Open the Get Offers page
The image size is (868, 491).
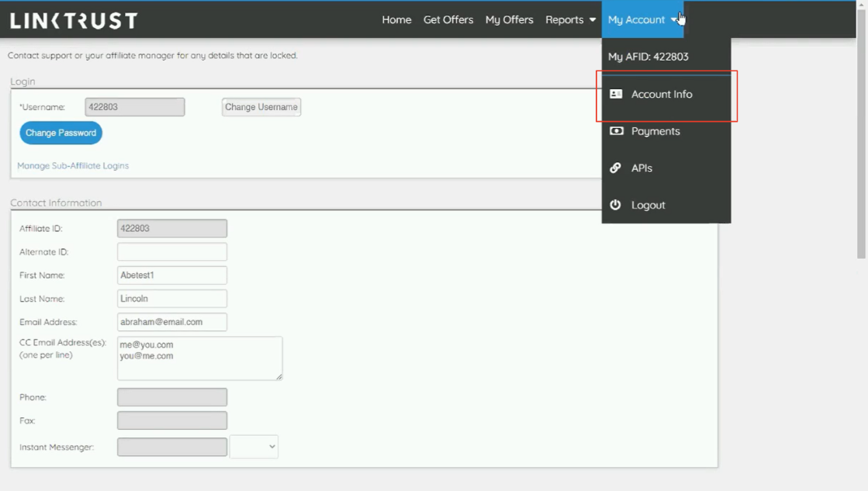pos(448,19)
